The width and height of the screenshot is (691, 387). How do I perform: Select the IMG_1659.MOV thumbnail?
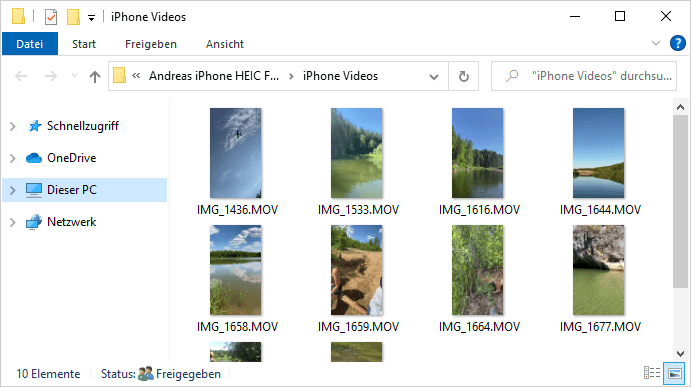tap(357, 270)
